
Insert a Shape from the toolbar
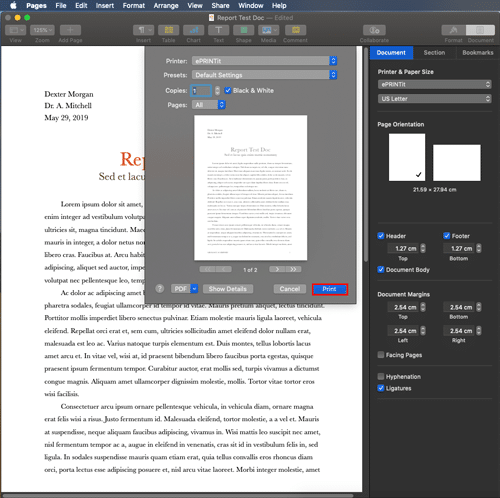tap(244, 30)
